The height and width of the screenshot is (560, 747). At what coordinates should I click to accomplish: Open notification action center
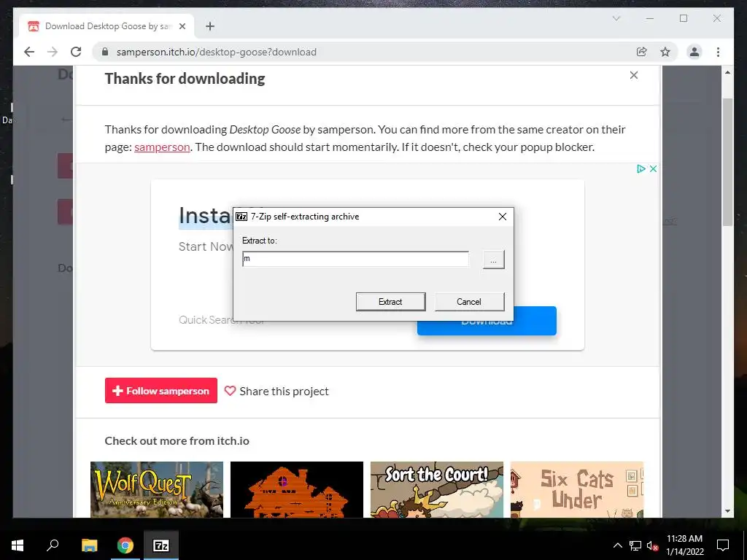(723, 545)
